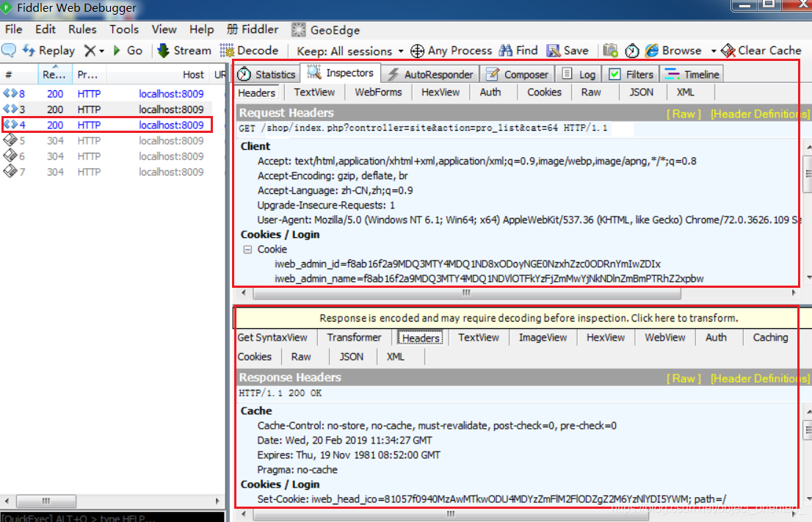The height and width of the screenshot is (522, 812).
Task: Select session number 7 row
Action: [x=113, y=171]
